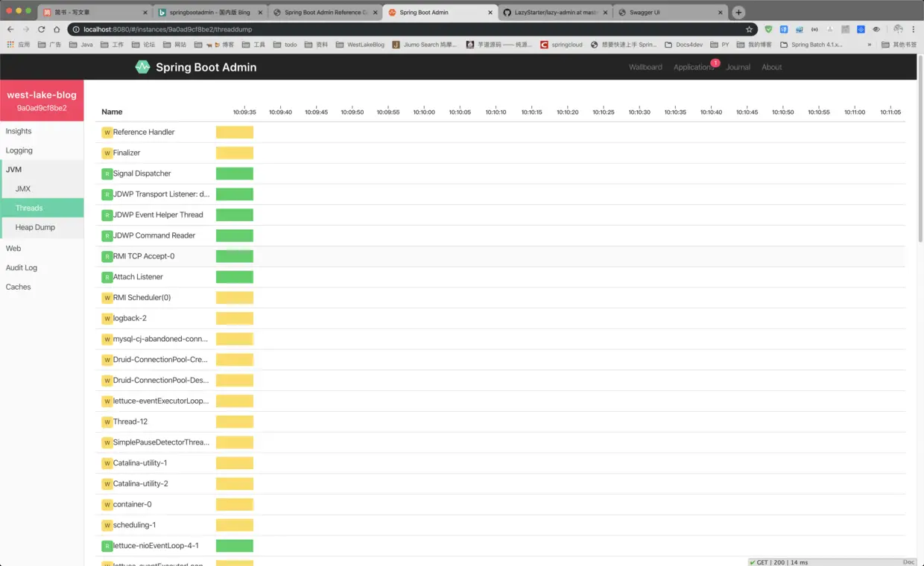Click the page vertical scrollbar
This screenshot has height=566, width=924.
pyautogui.click(x=920, y=149)
